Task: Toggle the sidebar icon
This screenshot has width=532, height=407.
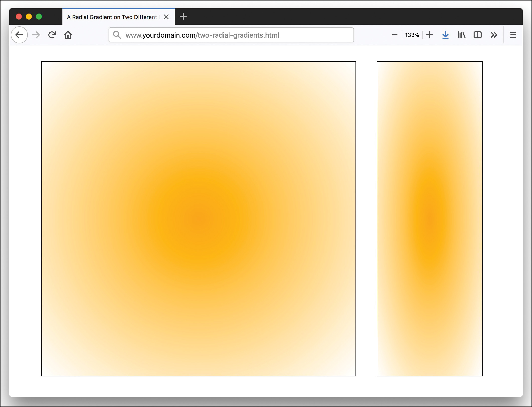Action: click(478, 35)
